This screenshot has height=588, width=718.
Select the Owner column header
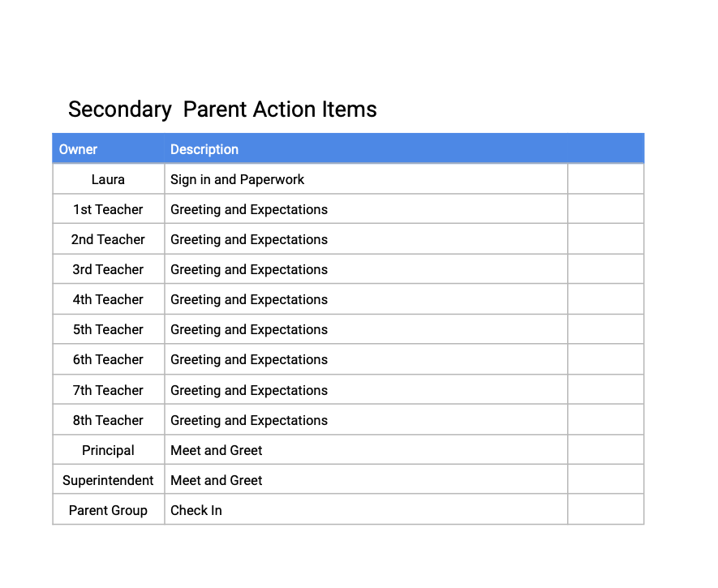click(79, 149)
